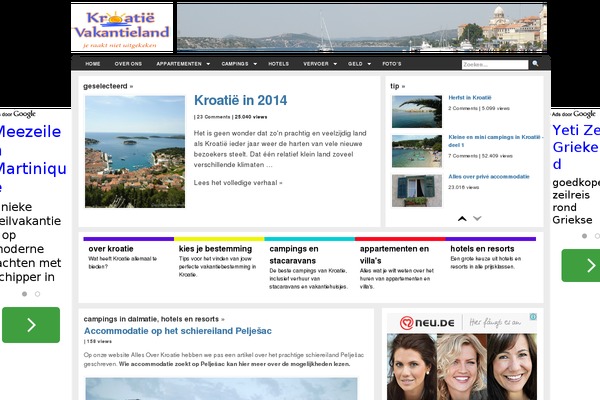Click the Kroatië Vakantieland logo

tap(122, 27)
